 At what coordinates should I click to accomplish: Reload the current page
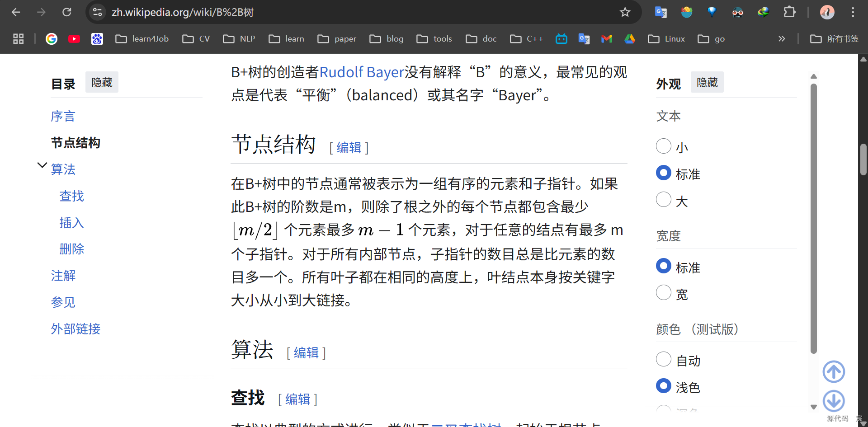[x=67, y=12]
